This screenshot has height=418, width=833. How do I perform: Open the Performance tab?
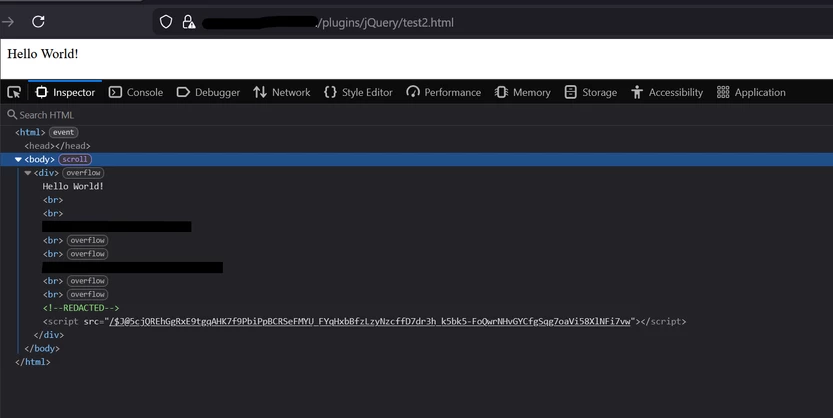[x=444, y=92]
